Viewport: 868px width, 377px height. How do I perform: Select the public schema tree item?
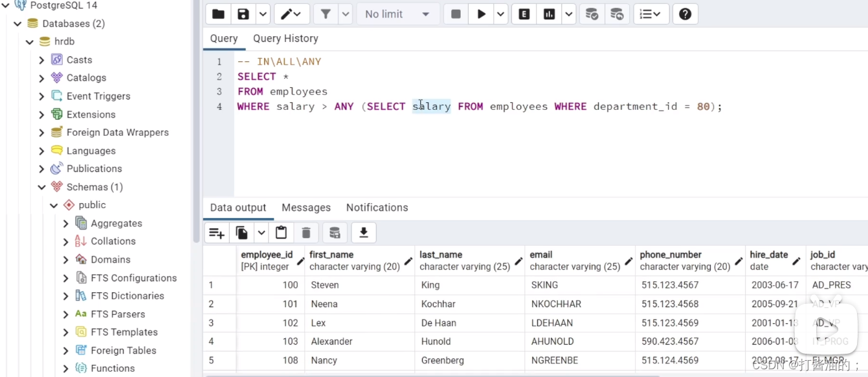(x=92, y=205)
